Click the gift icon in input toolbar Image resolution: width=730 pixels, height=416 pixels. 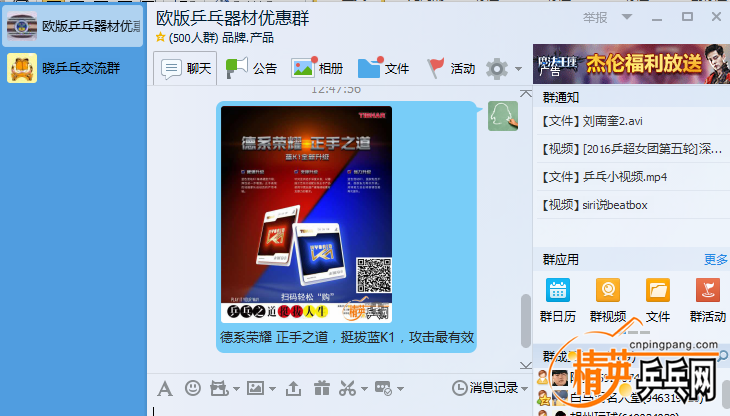(x=321, y=388)
